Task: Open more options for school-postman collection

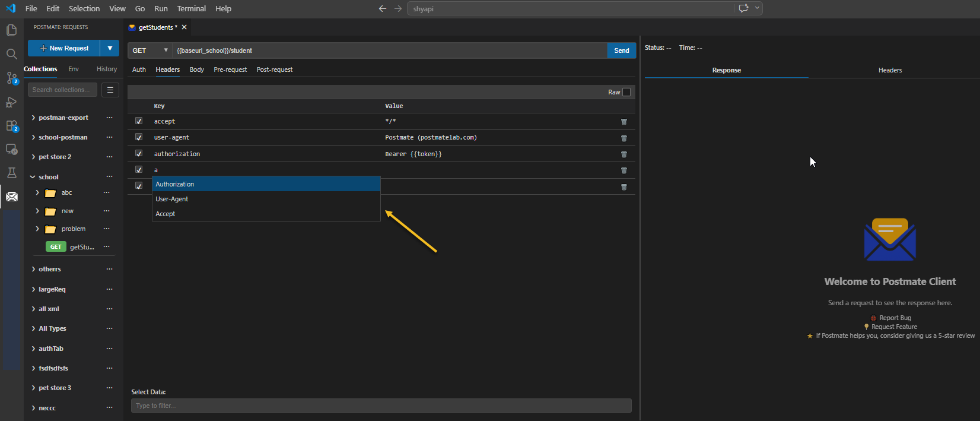Action: point(109,137)
